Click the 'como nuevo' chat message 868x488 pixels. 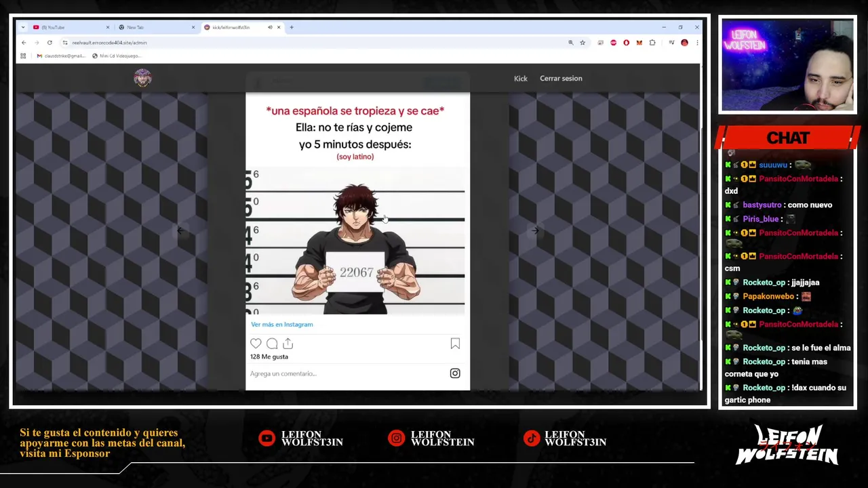810,205
